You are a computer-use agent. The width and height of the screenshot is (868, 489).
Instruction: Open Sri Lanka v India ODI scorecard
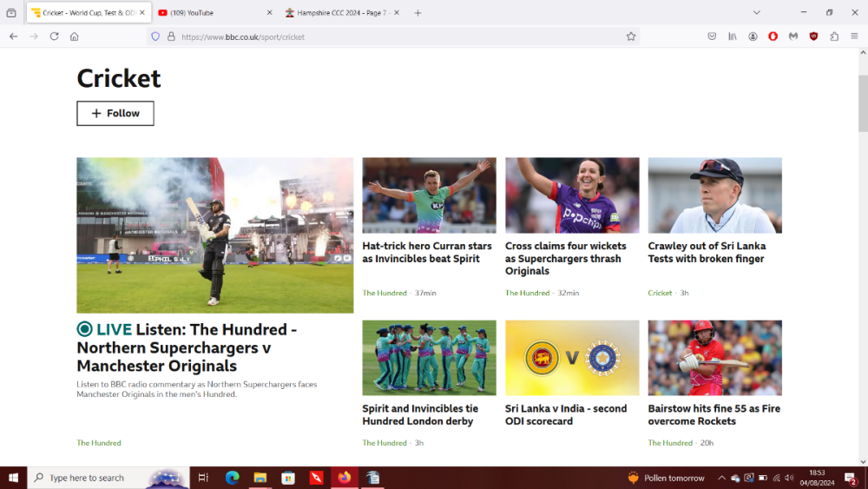565,414
